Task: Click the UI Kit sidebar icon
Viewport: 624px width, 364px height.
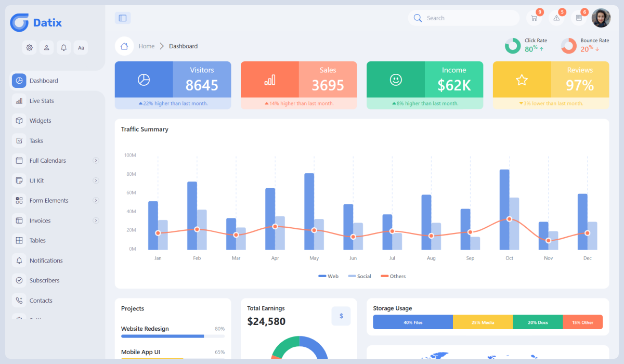Action: click(19, 180)
